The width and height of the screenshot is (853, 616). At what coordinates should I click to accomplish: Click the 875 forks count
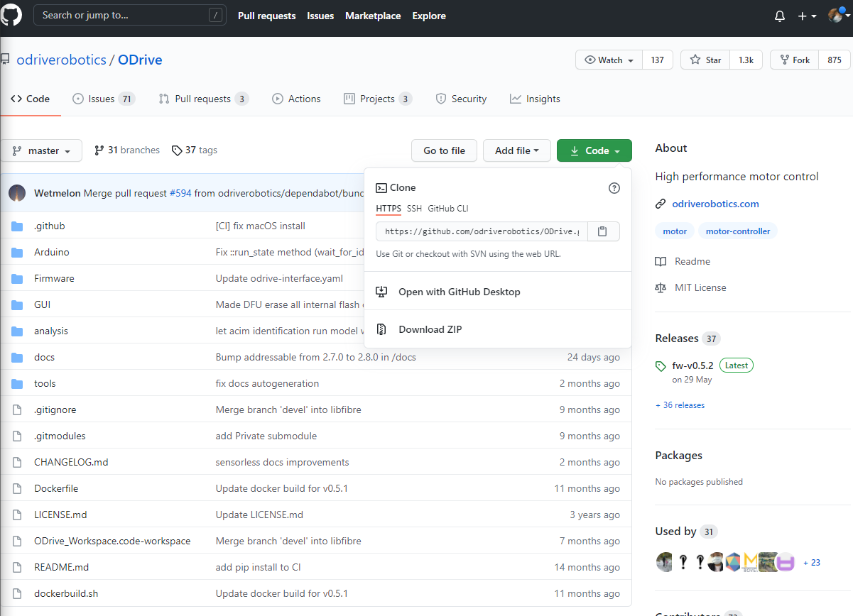point(835,60)
